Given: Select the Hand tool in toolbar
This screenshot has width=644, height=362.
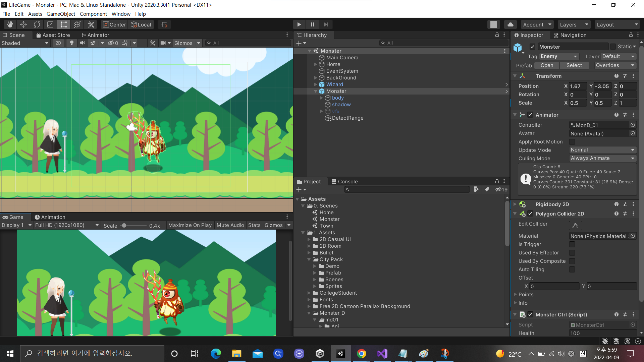Looking at the screenshot, I should tap(10, 24).
